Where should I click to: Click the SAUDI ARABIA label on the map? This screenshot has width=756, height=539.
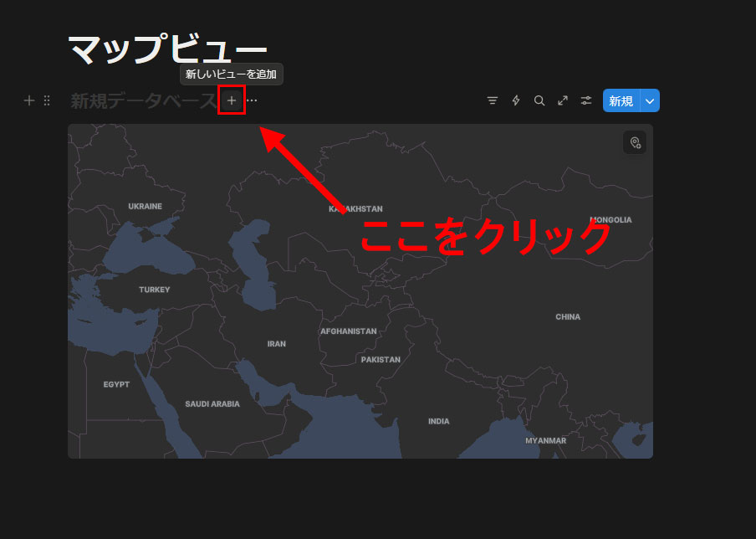pyautogui.click(x=212, y=404)
